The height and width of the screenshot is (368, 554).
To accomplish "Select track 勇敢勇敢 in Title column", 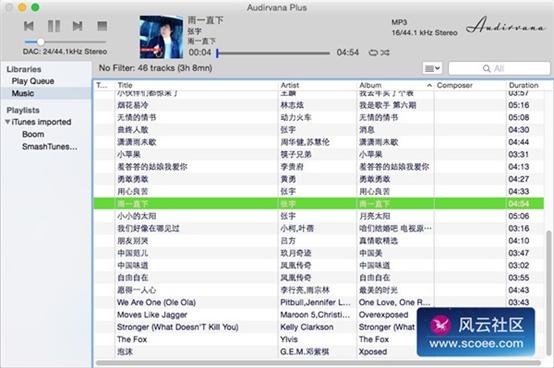I will point(133,179).
